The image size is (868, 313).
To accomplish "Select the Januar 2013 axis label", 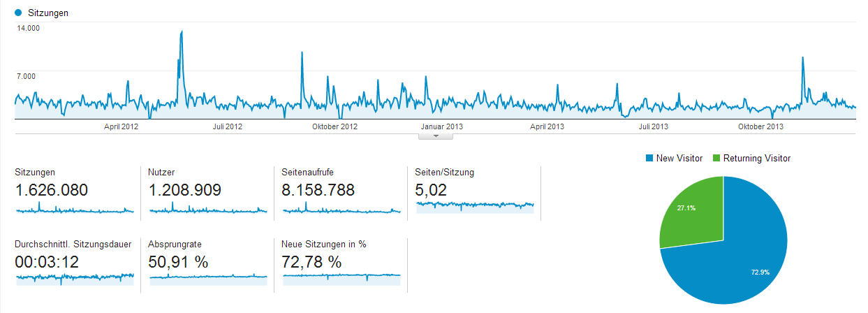I will coord(441,126).
